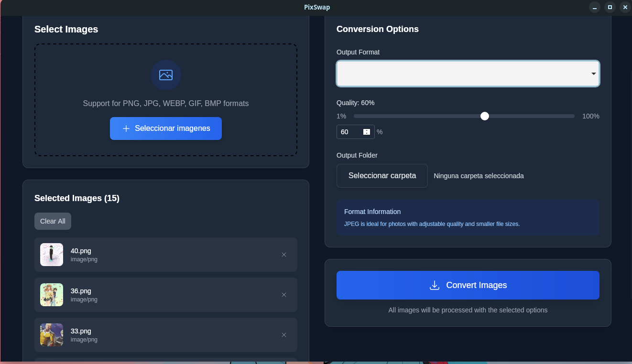Select the 36.png file name
The image size is (632, 364).
click(x=81, y=291)
